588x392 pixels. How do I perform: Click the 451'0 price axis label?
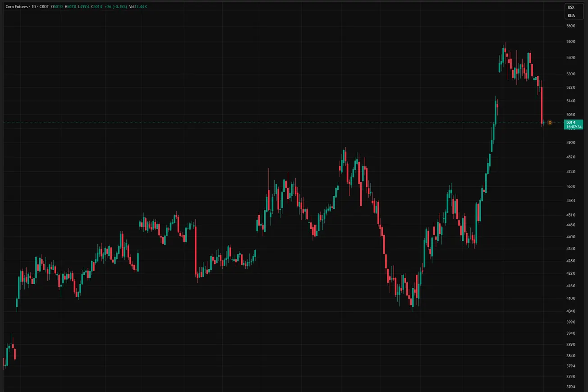click(571, 215)
